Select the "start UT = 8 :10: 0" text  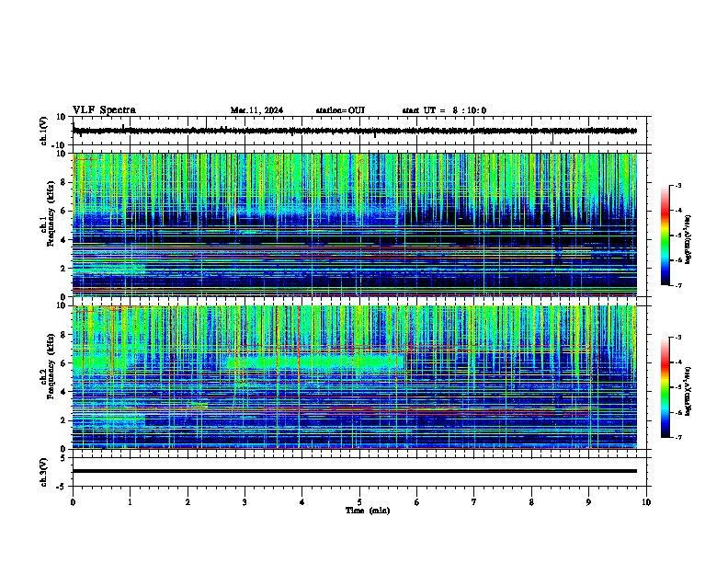(444, 110)
